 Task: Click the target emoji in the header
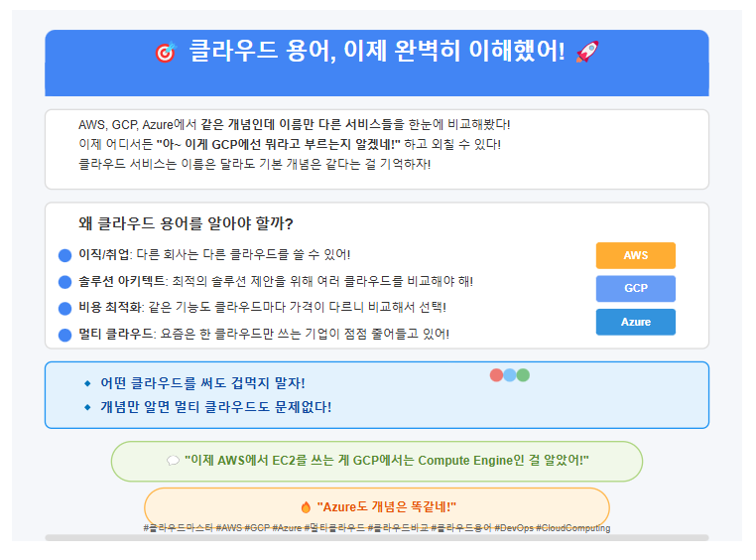coord(166,52)
